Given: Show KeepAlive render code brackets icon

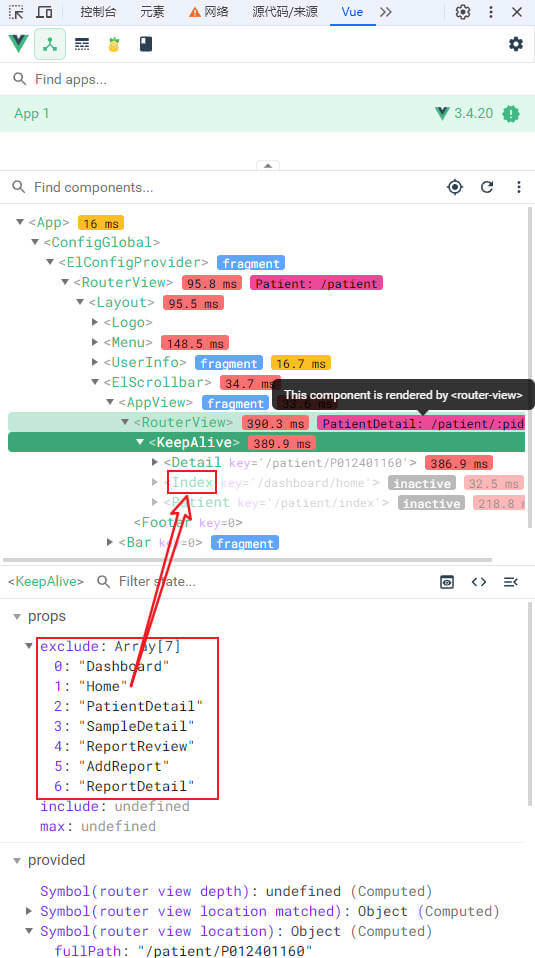Looking at the screenshot, I should tap(479, 582).
